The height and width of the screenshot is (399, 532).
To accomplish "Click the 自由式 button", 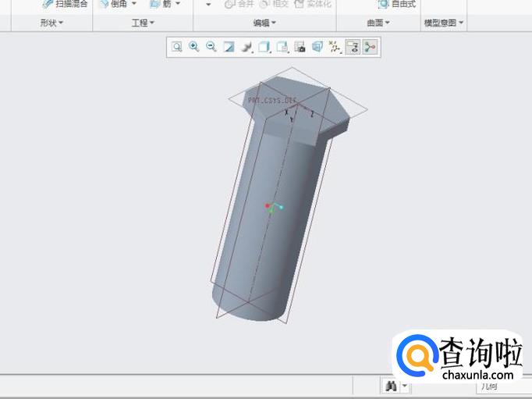I will [x=397, y=4].
